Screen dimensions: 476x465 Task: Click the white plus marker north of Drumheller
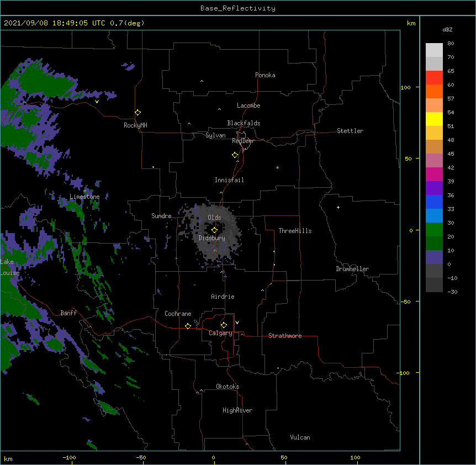point(338,207)
